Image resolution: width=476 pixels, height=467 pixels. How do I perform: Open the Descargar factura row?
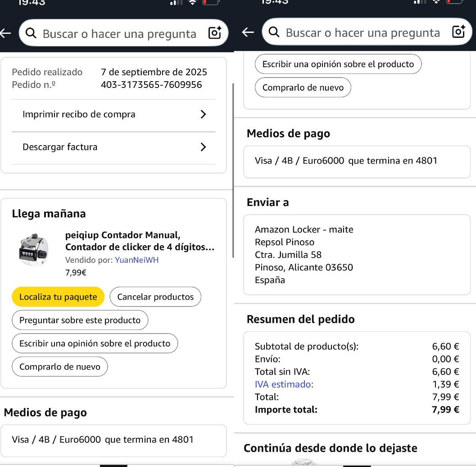[60, 147]
